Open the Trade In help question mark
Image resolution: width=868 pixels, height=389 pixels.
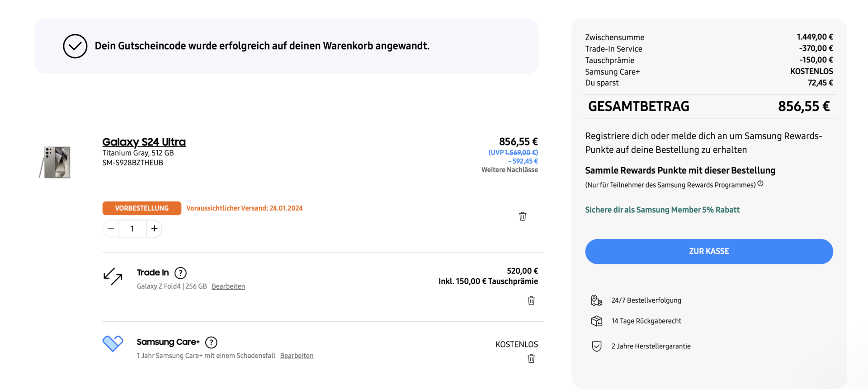coord(180,273)
